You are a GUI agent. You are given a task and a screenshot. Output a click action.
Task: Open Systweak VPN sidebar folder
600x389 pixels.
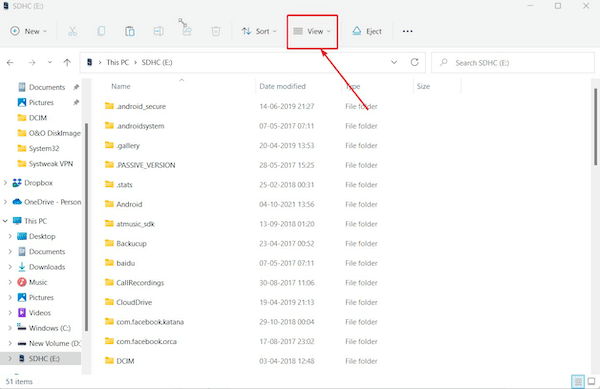click(45, 164)
